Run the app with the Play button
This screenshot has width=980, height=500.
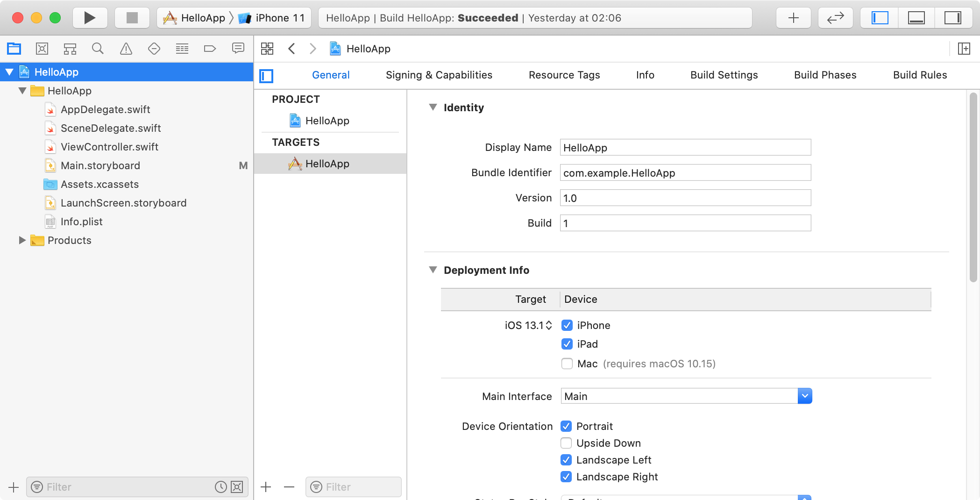(90, 18)
